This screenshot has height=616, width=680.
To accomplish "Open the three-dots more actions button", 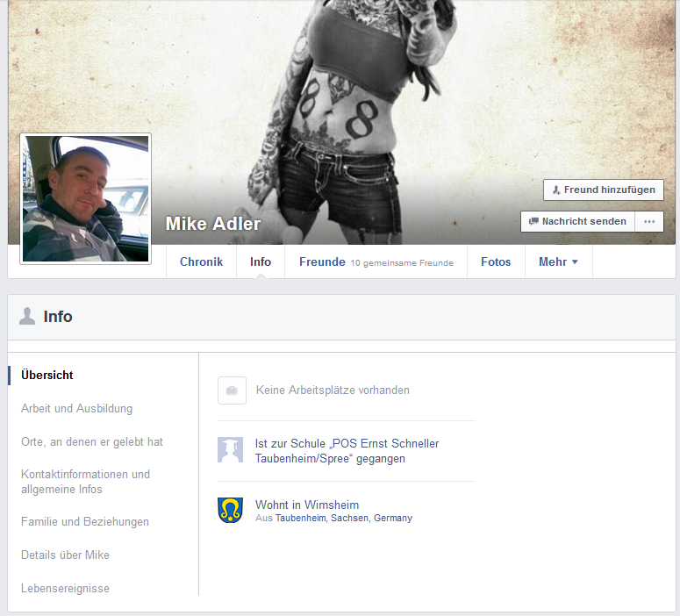I will pyautogui.click(x=649, y=221).
